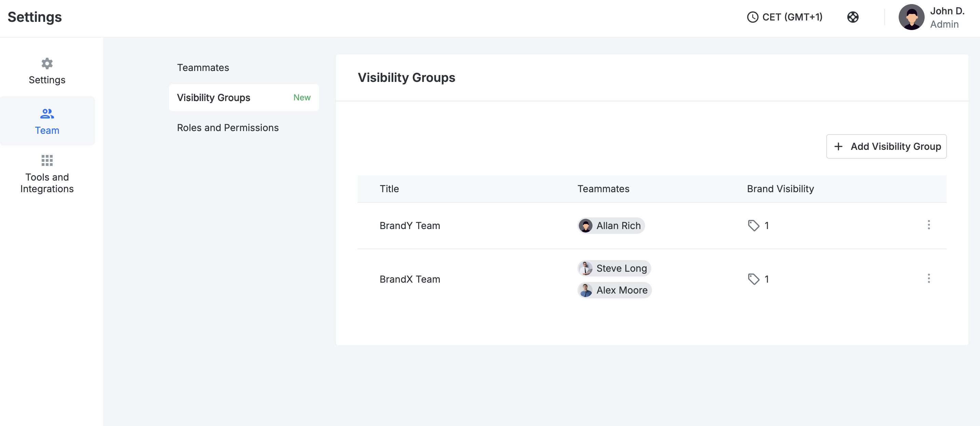The width and height of the screenshot is (980, 426).
Task: Click the clock icon beside CET
Action: click(x=752, y=17)
